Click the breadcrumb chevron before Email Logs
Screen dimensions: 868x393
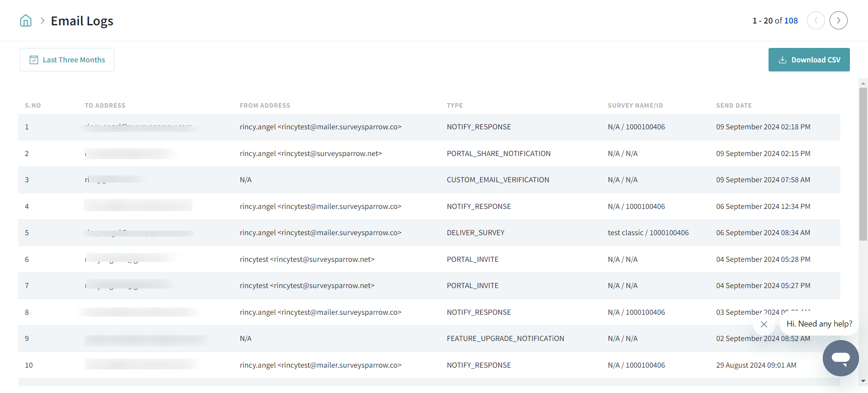click(x=42, y=21)
